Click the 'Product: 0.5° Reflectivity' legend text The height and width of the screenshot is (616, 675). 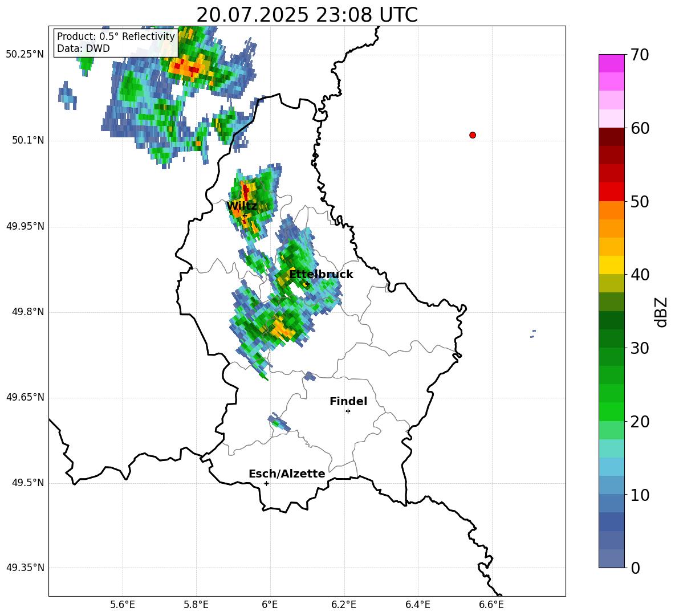116,36
